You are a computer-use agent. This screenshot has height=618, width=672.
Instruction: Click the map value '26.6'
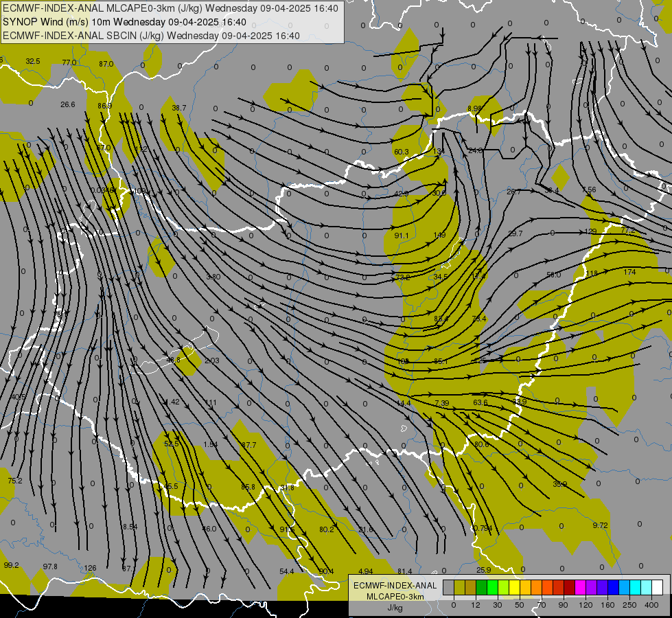68,104
